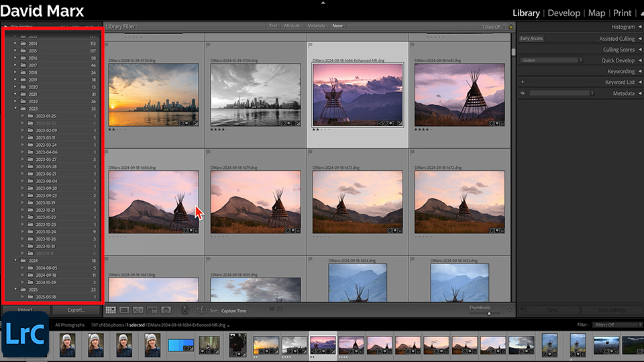Set flag as picked in the toolbar

tap(272, 310)
